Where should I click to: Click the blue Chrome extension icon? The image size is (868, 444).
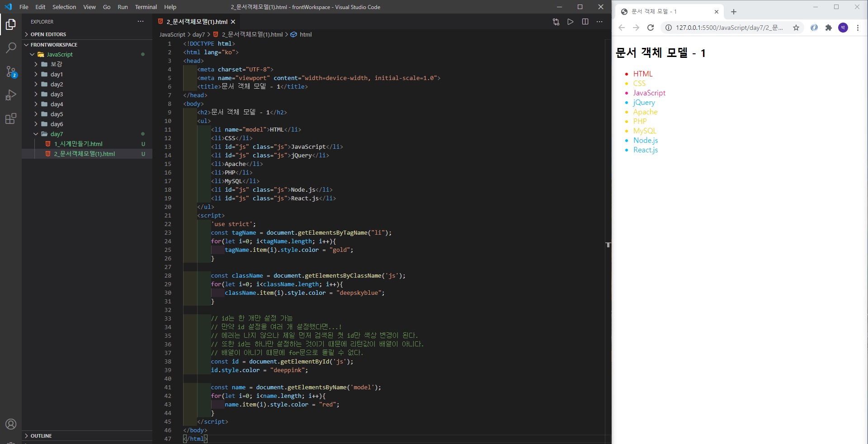[814, 28]
